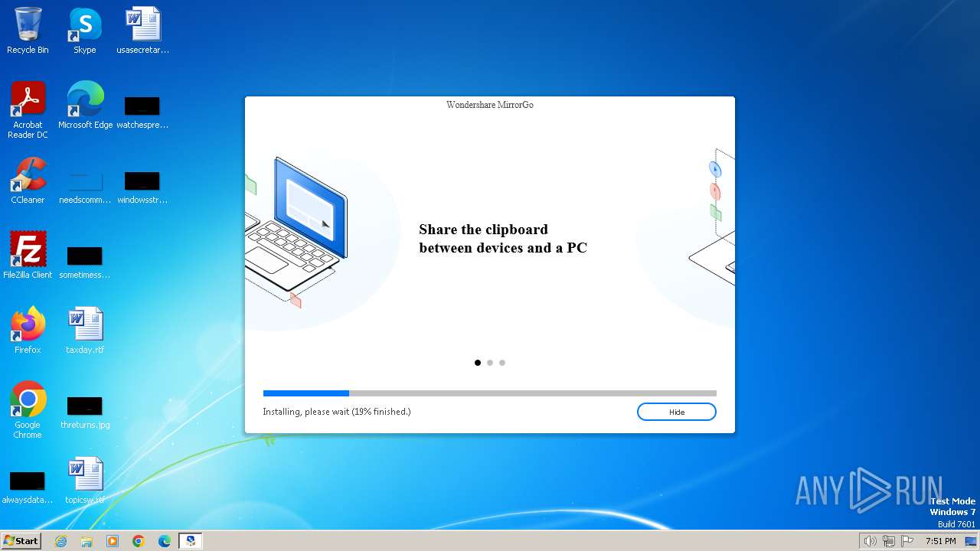Open the volume speaker tray icon
Viewport: 980px width, 551px height.
point(870,541)
